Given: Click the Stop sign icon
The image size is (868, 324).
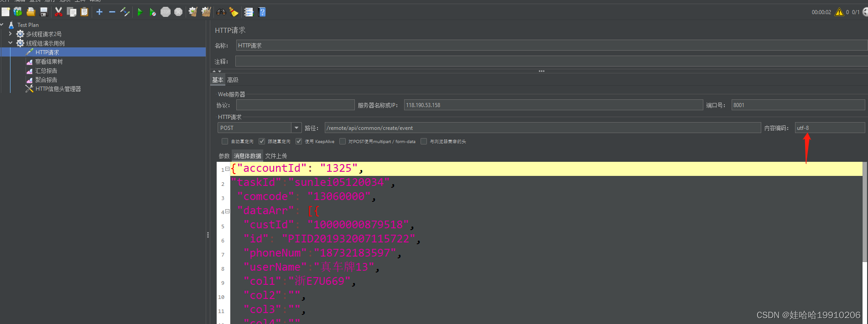Looking at the screenshot, I should point(166,12).
